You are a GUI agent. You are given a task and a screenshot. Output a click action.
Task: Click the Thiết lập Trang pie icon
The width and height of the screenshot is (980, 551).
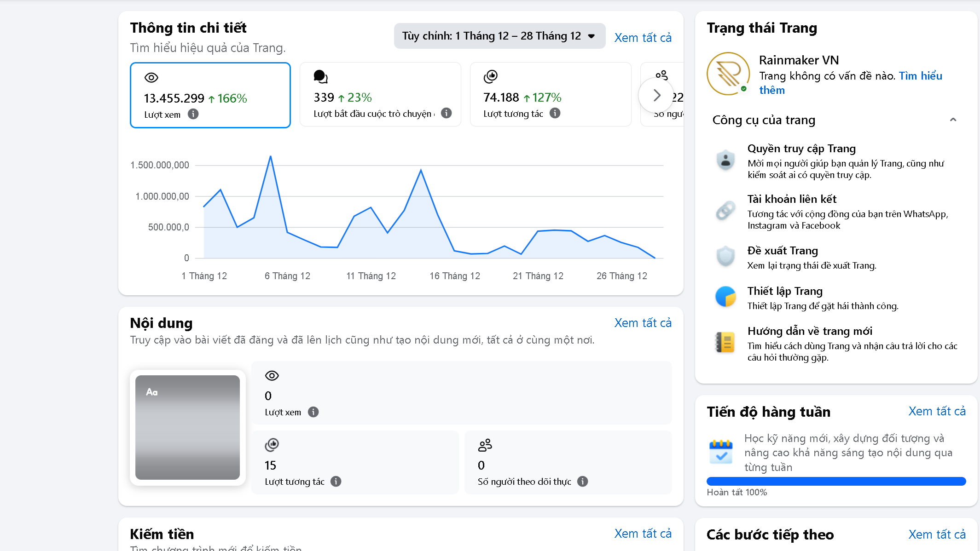pyautogui.click(x=725, y=296)
